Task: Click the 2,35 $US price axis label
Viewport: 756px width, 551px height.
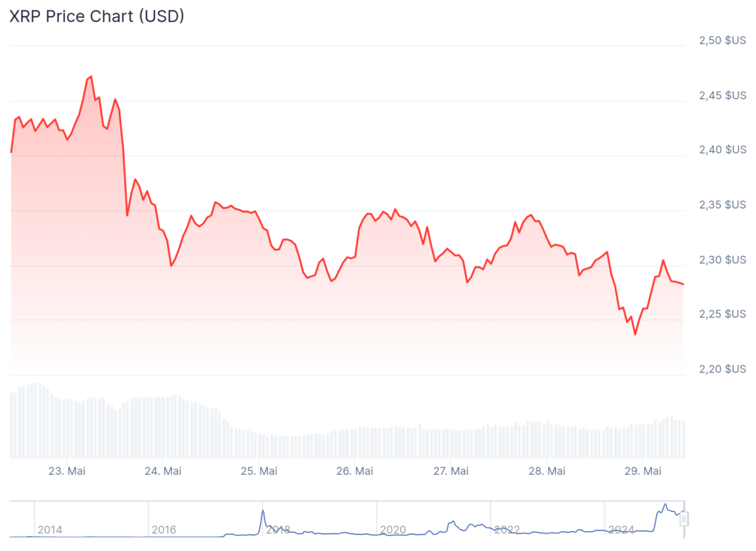Action: 722,204
